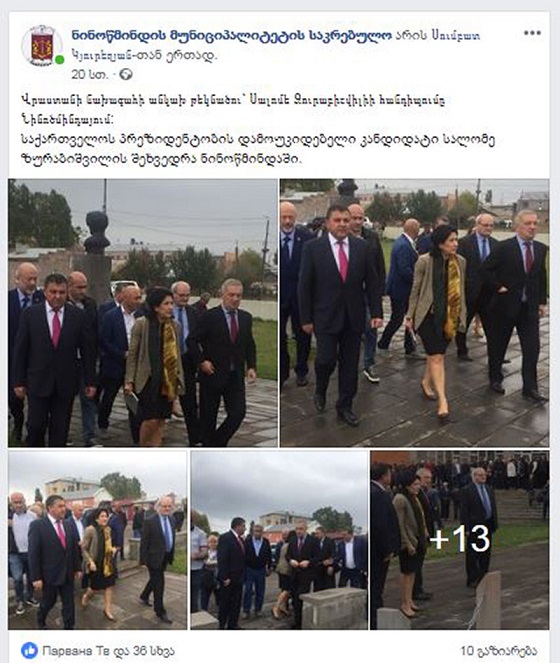The width and height of the screenshot is (560, 663).
Task: Click the bust statue in the first photo
Action: coord(96,233)
